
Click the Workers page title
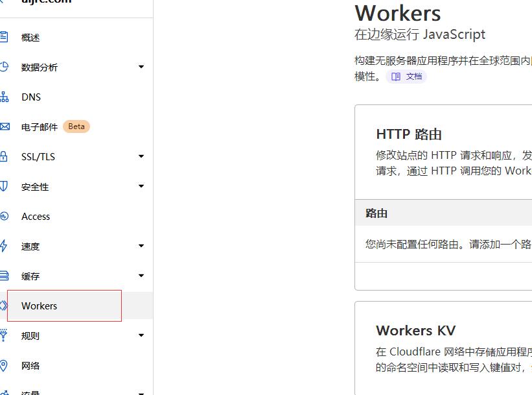(398, 14)
